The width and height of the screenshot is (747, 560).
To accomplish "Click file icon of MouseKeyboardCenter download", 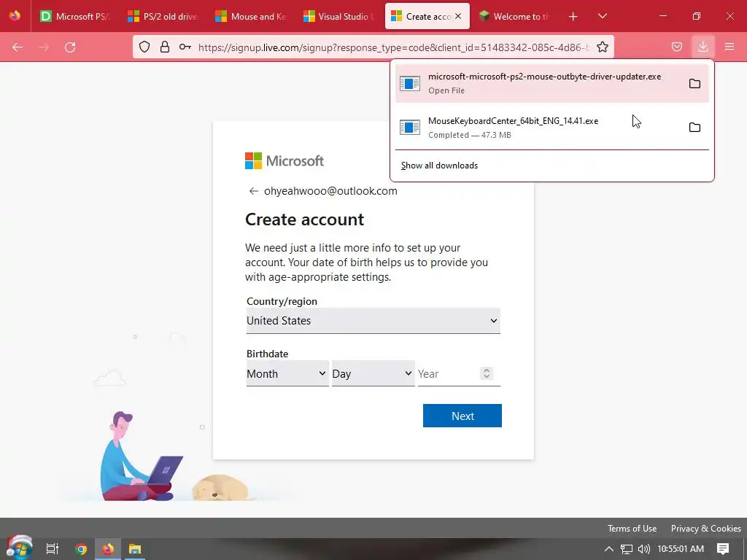I will (410, 127).
